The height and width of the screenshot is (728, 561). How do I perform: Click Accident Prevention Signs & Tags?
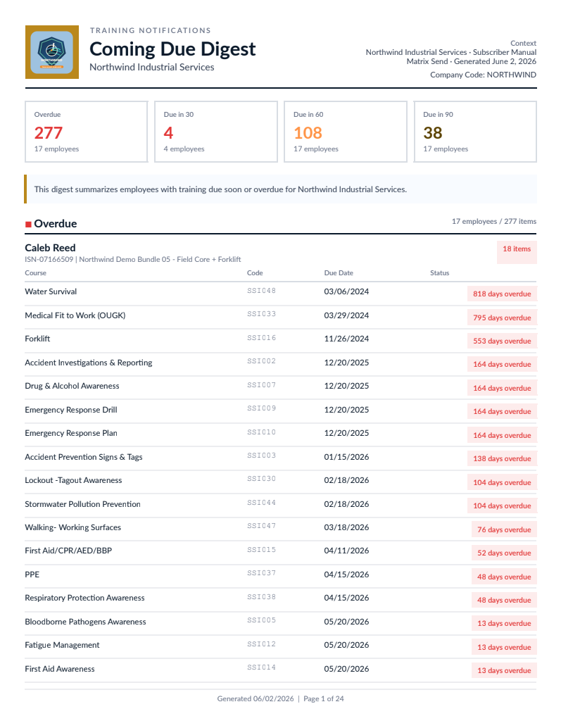coord(84,457)
